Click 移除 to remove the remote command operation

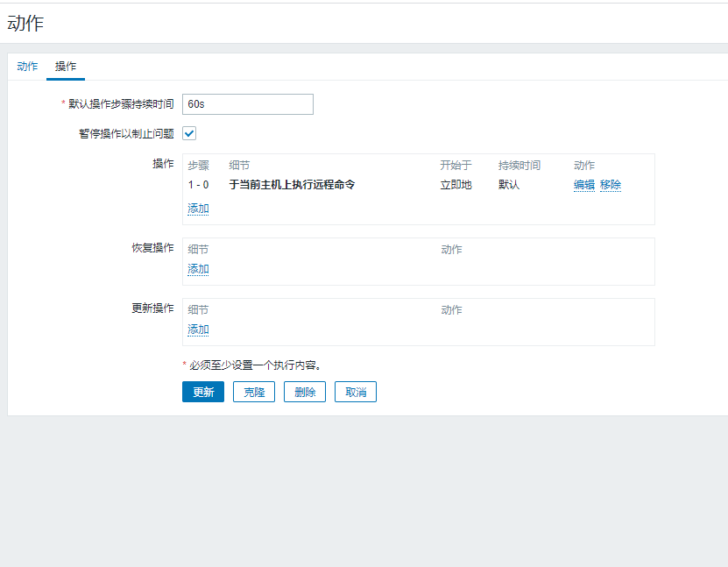pyautogui.click(x=611, y=185)
